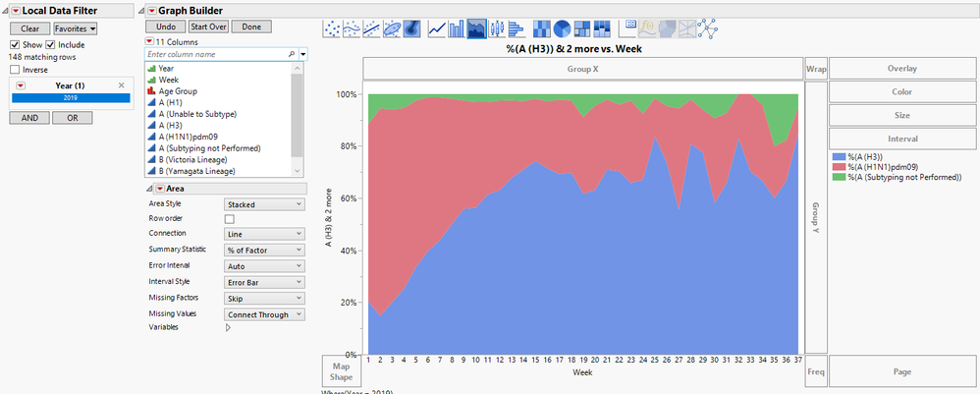Select the Heatmap element icon
The height and width of the screenshot is (394, 980).
(542, 28)
